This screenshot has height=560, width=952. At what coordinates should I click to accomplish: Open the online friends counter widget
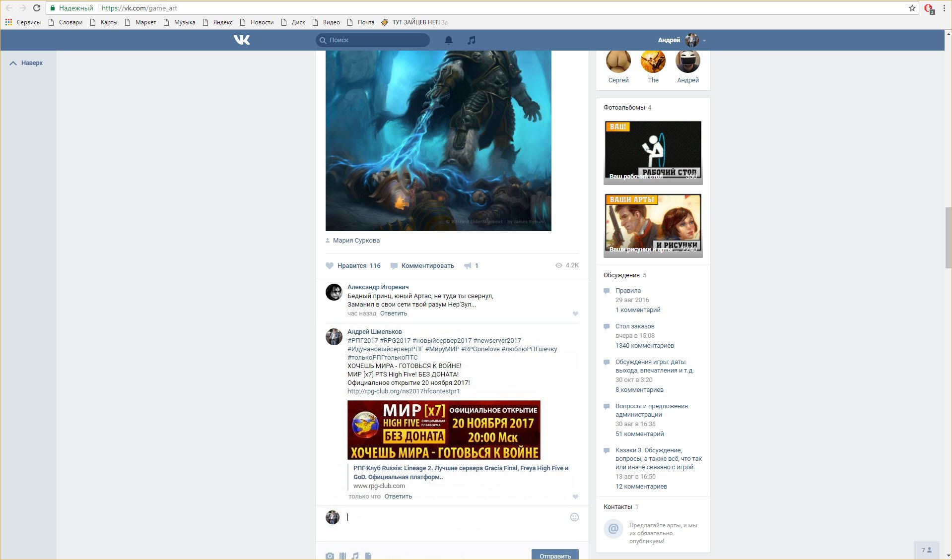coord(926,550)
